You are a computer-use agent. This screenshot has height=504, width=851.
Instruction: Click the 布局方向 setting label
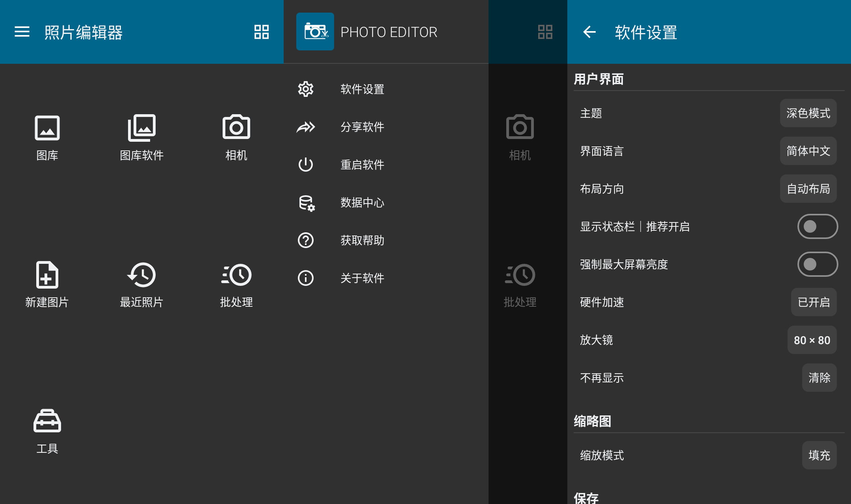(x=602, y=189)
